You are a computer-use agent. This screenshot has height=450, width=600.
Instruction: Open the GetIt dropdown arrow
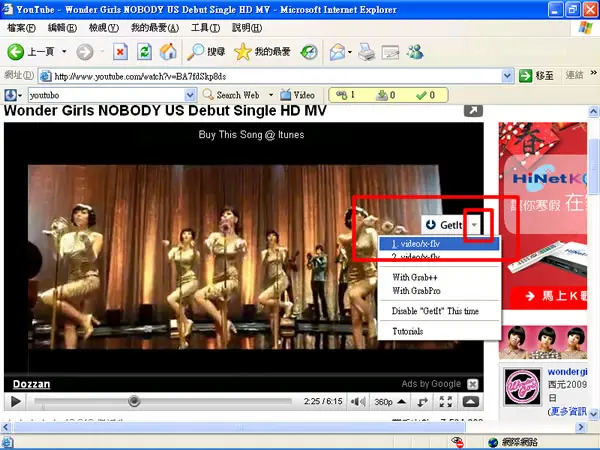[474, 225]
